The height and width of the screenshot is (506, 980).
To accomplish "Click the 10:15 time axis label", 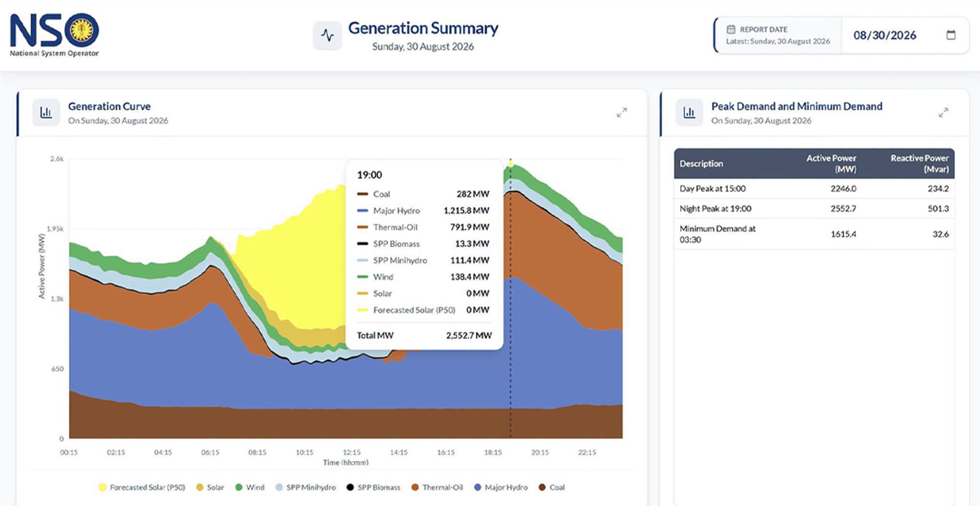I will coord(304,452).
